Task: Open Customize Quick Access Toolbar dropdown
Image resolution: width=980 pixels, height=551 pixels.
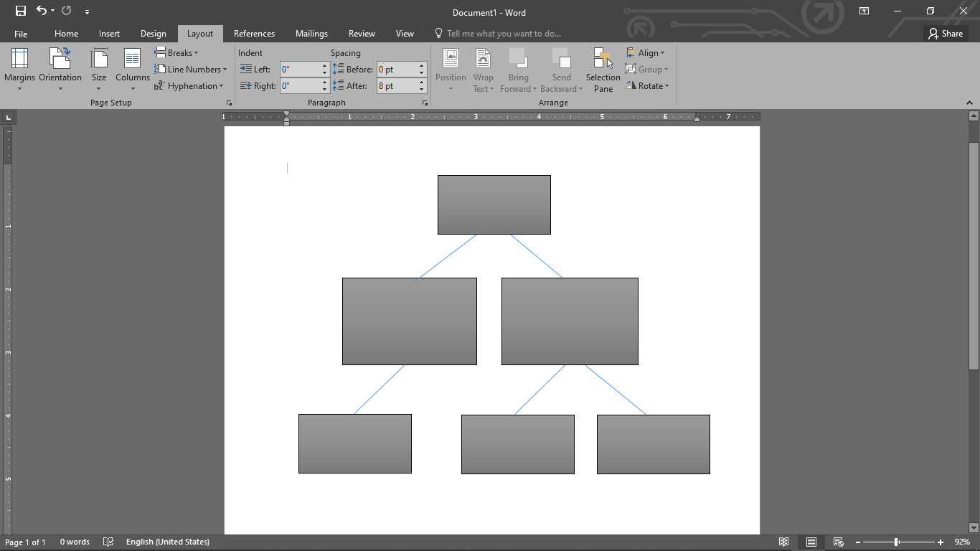Action: [x=87, y=12]
